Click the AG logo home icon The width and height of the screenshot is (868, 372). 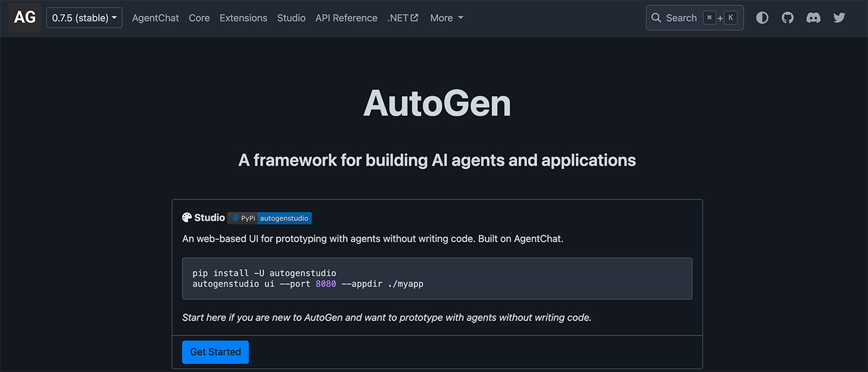click(x=25, y=18)
